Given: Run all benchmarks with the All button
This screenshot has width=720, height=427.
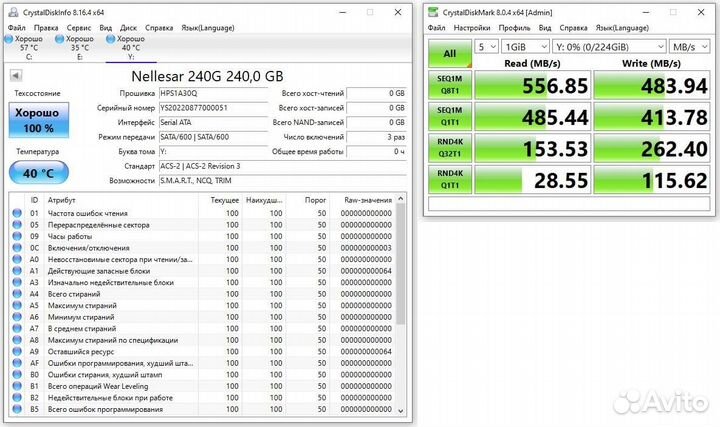Looking at the screenshot, I should [450, 54].
